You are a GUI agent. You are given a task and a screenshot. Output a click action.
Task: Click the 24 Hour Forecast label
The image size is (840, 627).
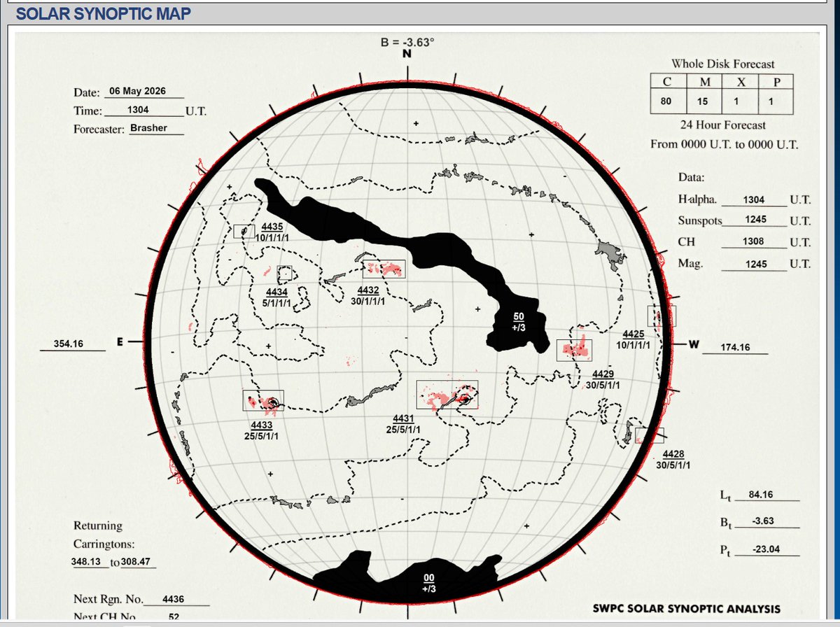coord(723,125)
